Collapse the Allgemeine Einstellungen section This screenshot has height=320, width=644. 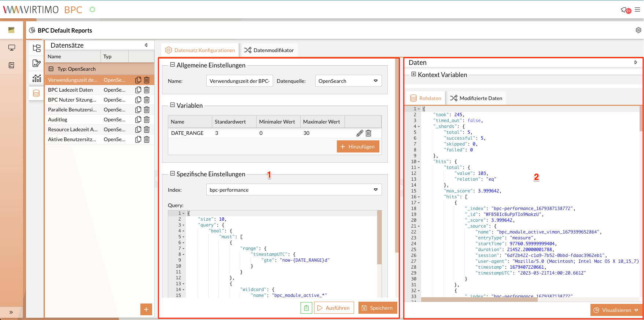[x=172, y=65]
